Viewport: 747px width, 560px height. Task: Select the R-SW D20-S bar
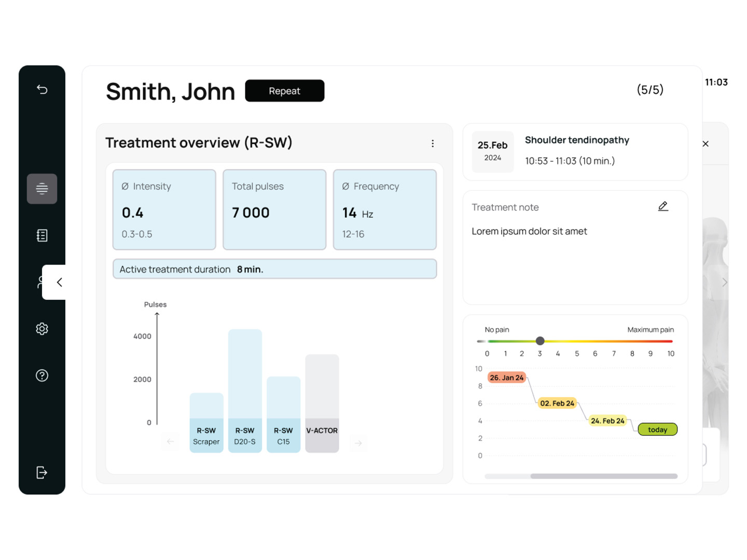[245, 391]
